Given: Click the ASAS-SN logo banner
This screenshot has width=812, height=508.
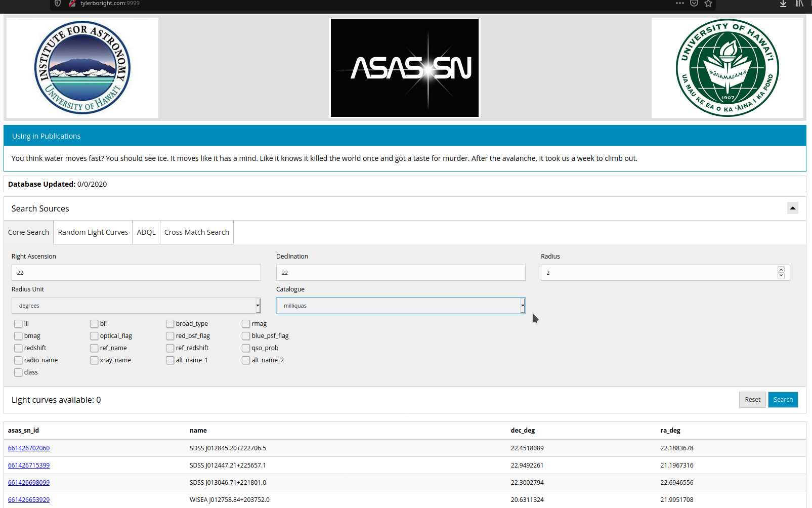Looking at the screenshot, I should pyautogui.click(x=404, y=67).
